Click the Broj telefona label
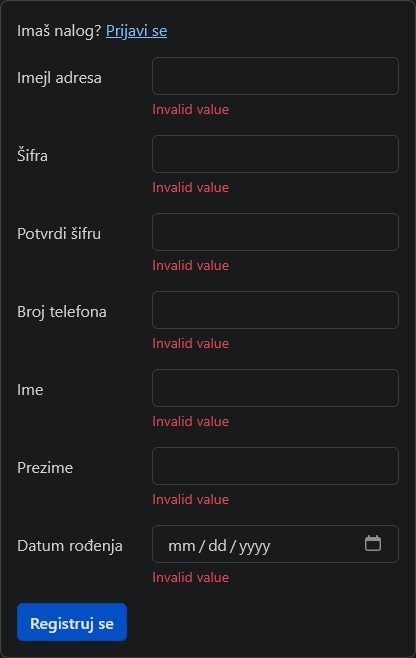The width and height of the screenshot is (416, 658). [x=62, y=312]
